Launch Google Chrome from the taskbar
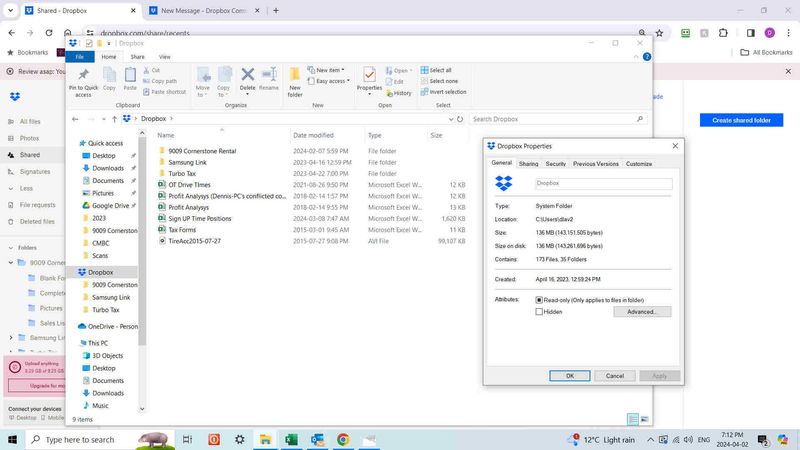The width and height of the screenshot is (800, 450). (343, 440)
